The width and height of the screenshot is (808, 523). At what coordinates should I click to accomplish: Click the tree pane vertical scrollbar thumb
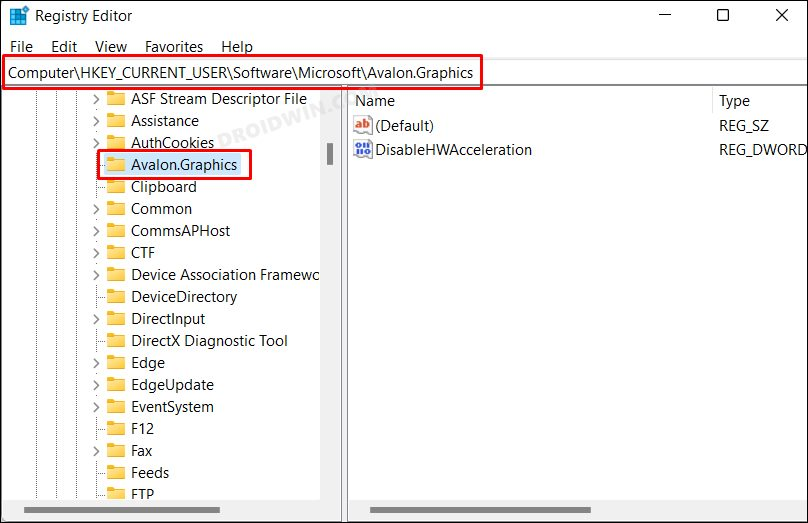point(330,154)
